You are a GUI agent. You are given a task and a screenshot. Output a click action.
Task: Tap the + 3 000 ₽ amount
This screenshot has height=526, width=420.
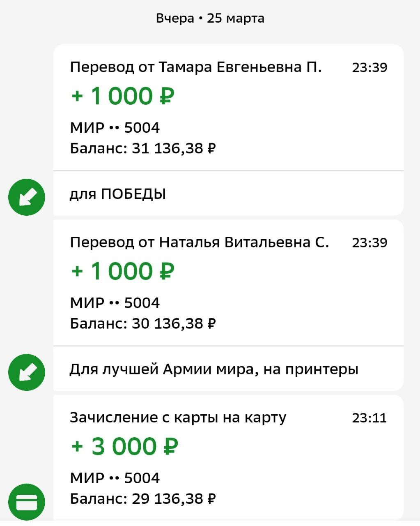point(125,447)
